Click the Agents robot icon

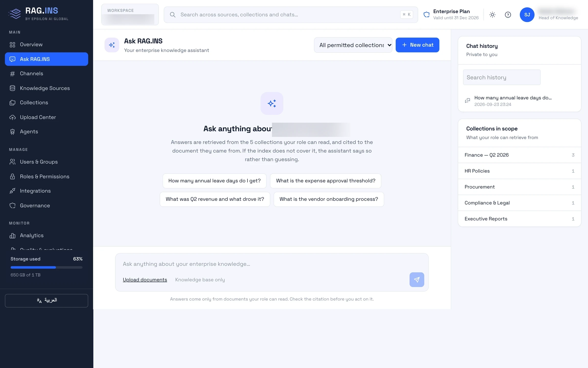click(12, 132)
